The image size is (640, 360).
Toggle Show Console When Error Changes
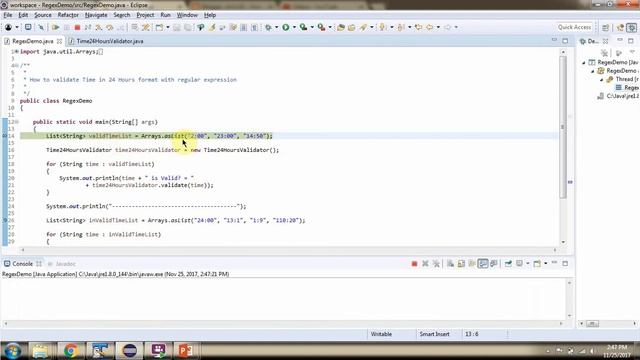(494, 264)
